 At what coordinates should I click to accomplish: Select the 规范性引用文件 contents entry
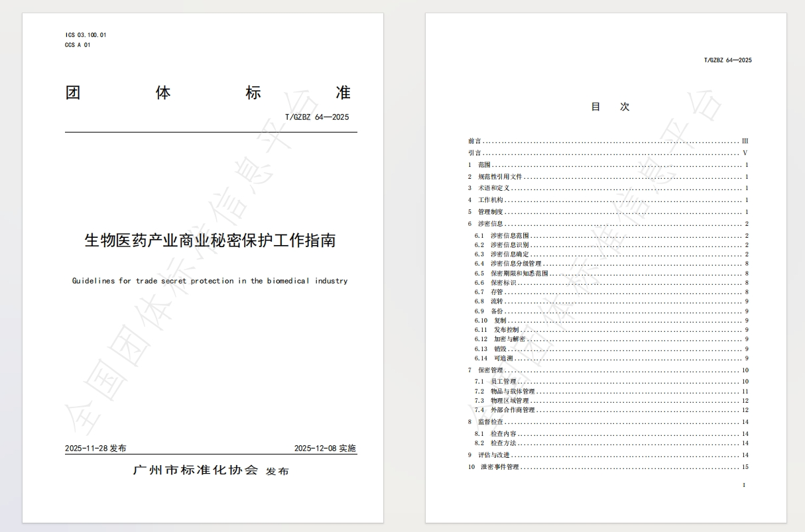coord(500,177)
